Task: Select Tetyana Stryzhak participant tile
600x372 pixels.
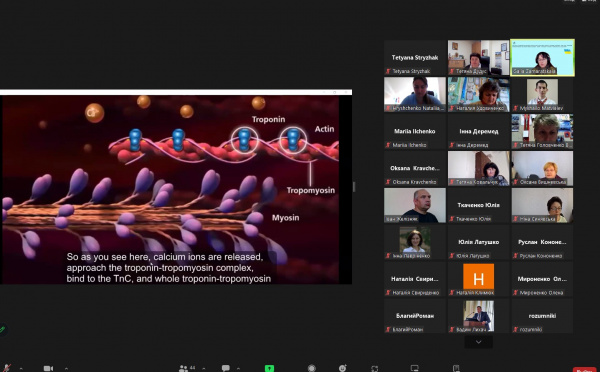Action: pyautogui.click(x=415, y=57)
